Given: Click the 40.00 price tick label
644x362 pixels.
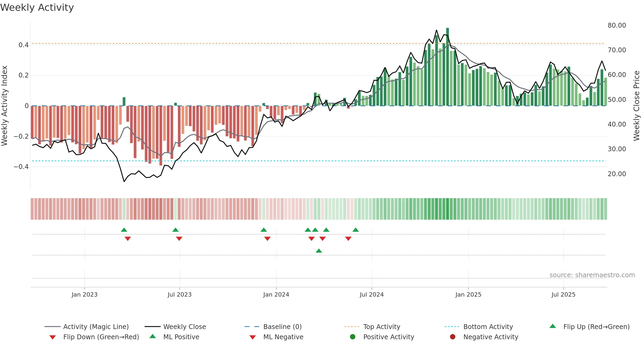Looking at the screenshot, I should click(x=617, y=124).
